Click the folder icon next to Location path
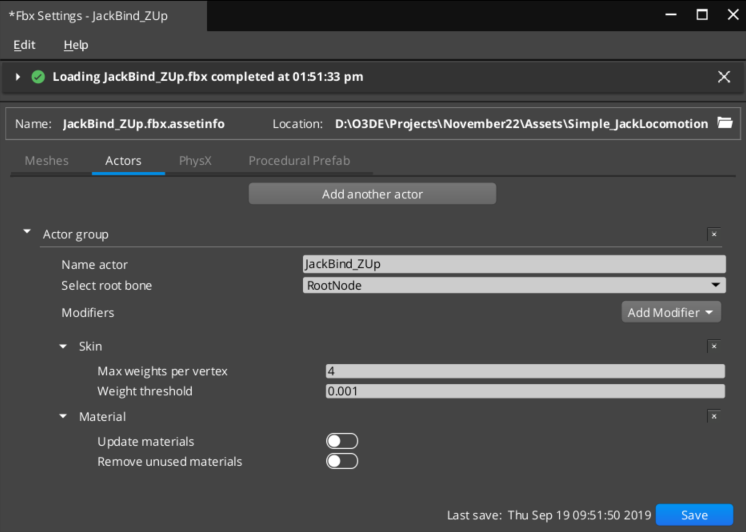This screenshot has height=532, width=746. pyautogui.click(x=726, y=124)
